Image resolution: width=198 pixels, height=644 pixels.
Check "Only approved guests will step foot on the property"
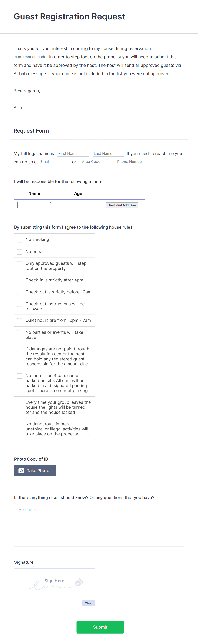19,263
